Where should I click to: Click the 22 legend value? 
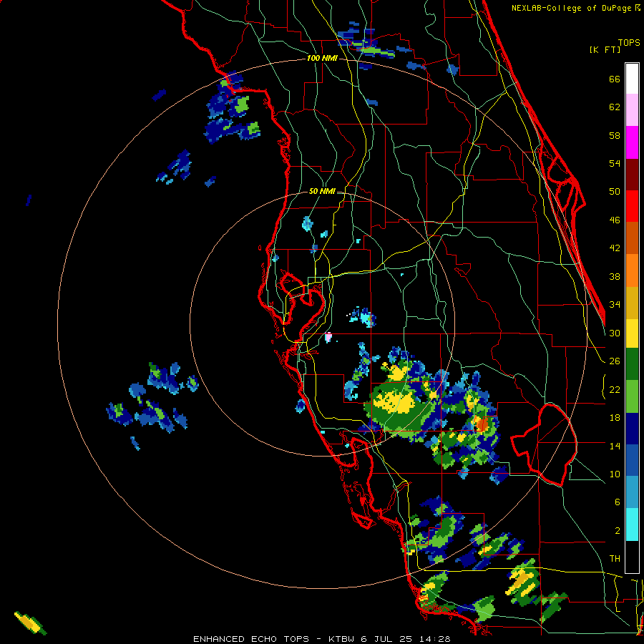(615, 389)
